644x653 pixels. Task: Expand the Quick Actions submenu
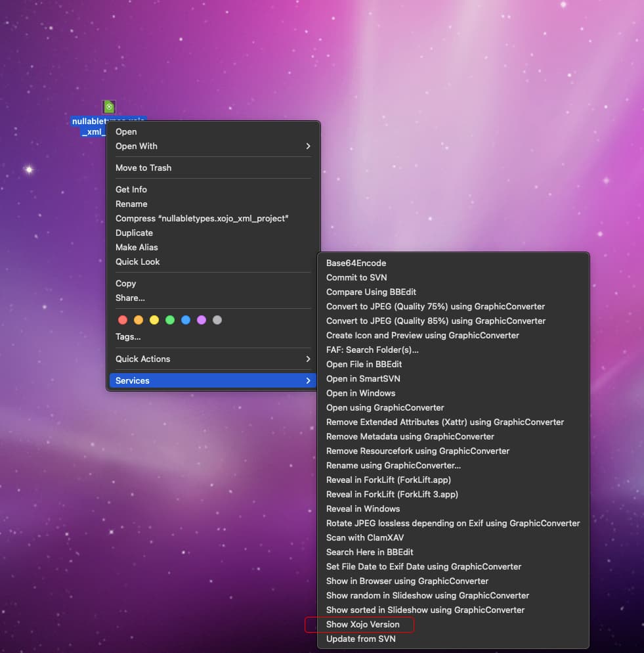pos(213,359)
